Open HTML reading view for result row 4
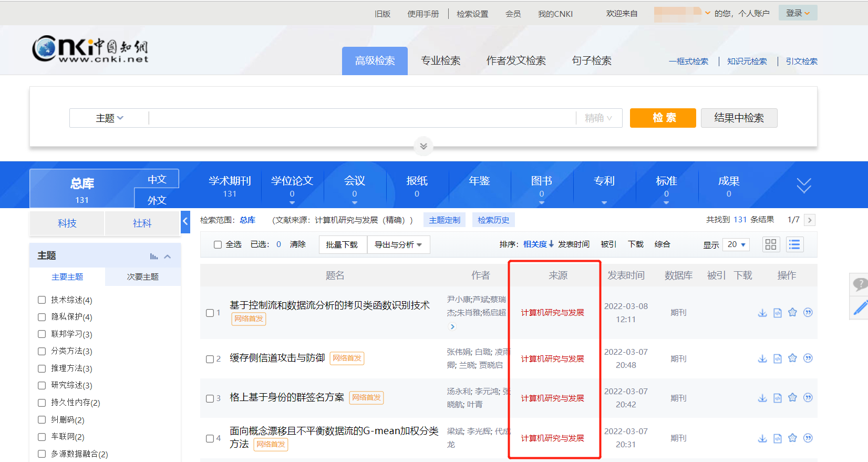The image size is (868, 462). click(x=778, y=438)
